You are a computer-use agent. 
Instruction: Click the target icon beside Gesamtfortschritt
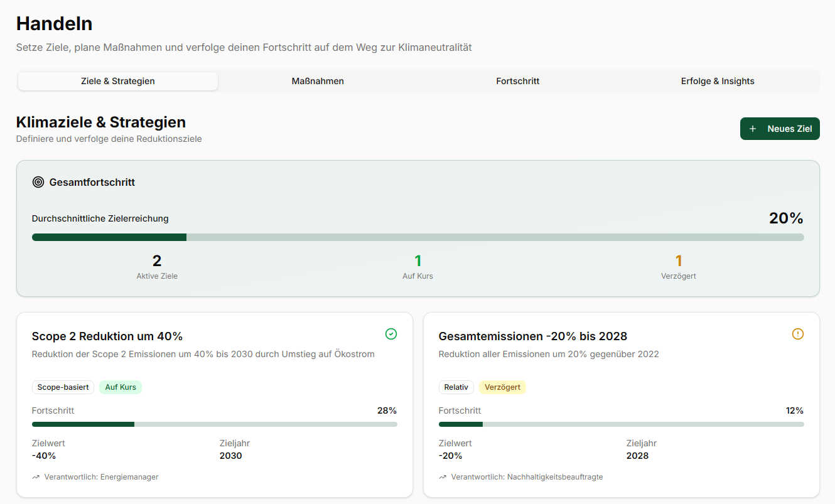pos(38,182)
